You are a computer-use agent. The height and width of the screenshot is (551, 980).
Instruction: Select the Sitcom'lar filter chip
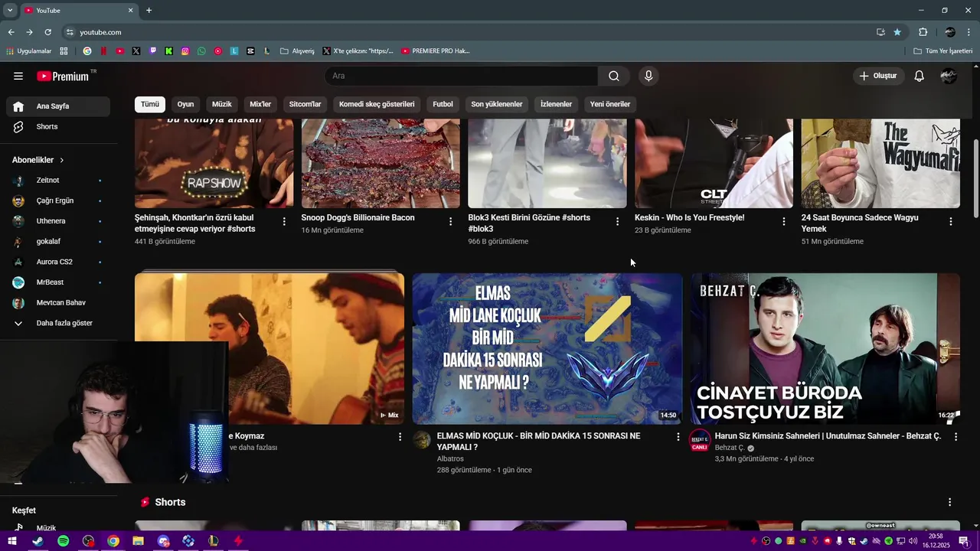tap(305, 104)
